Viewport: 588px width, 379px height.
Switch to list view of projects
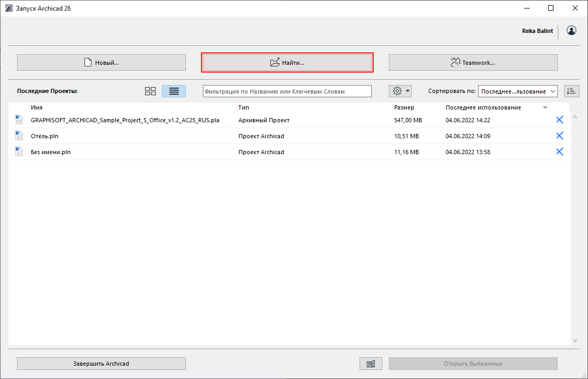tap(174, 91)
